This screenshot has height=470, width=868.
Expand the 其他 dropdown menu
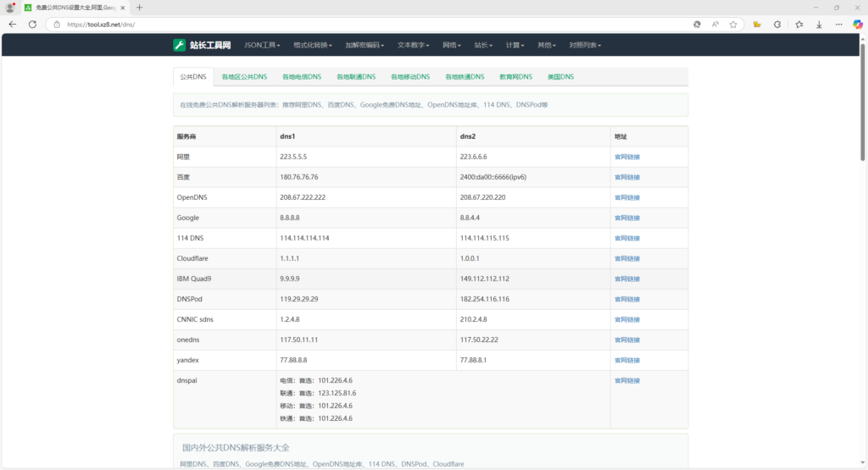click(547, 46)
